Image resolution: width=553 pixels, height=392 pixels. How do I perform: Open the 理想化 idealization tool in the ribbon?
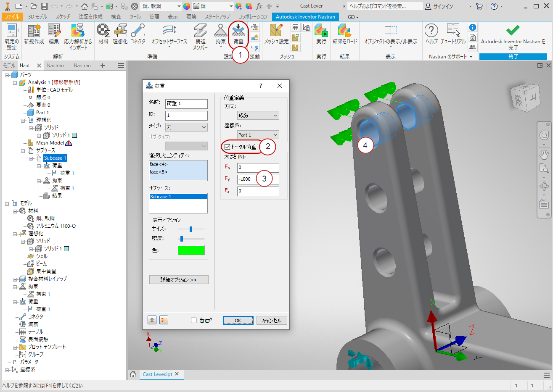pyautogui.click(x=120, y=34)
